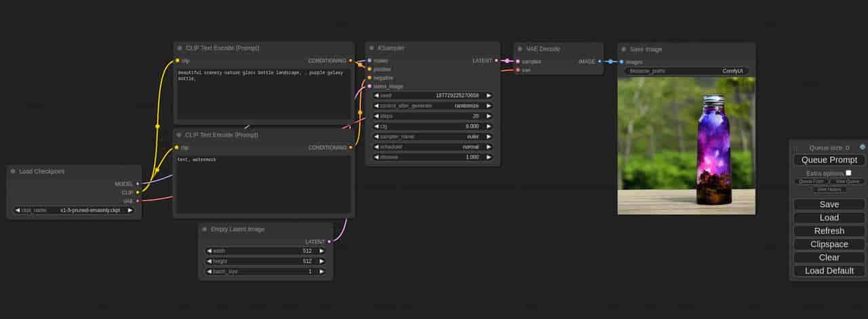Viewport: 868px width, 319px height.
Task: Click the VAE Decode IMAGE output socket
Action: point(599,61)
